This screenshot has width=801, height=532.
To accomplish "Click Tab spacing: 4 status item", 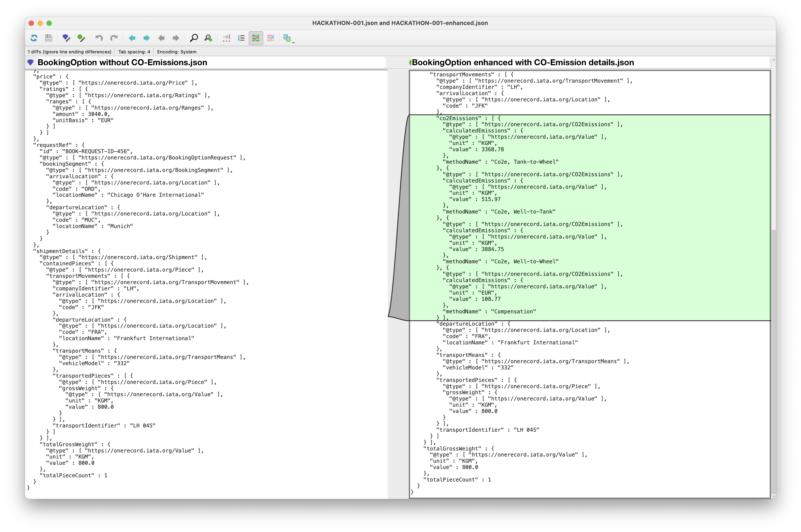I will pos(134,52).
